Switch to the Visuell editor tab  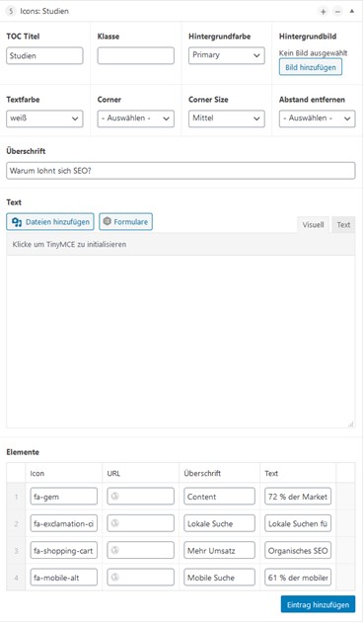pos(313,225)
